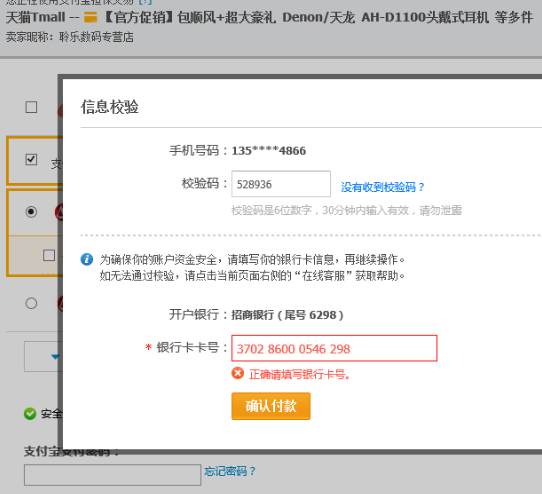This screenshot has height=494, width=542.
Task: Click the 忘记密码？ link
Action: pos(230,471)
